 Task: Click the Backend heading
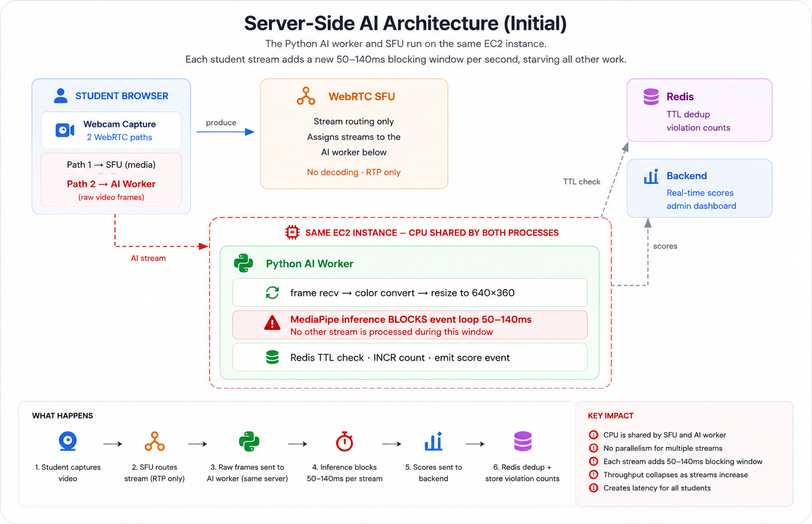click(x=687, y=176)
